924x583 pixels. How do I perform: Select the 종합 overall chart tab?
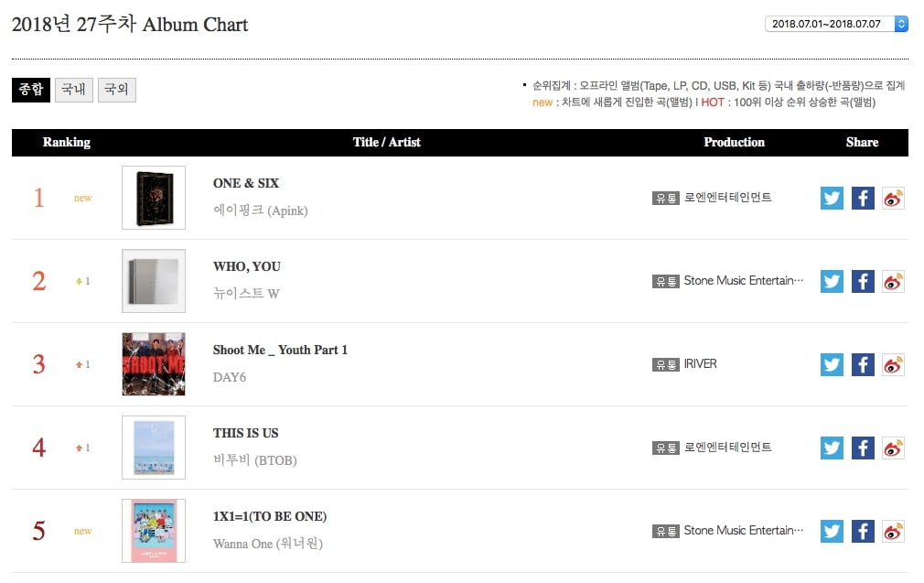pyautogui.click(x=30, y=89)
